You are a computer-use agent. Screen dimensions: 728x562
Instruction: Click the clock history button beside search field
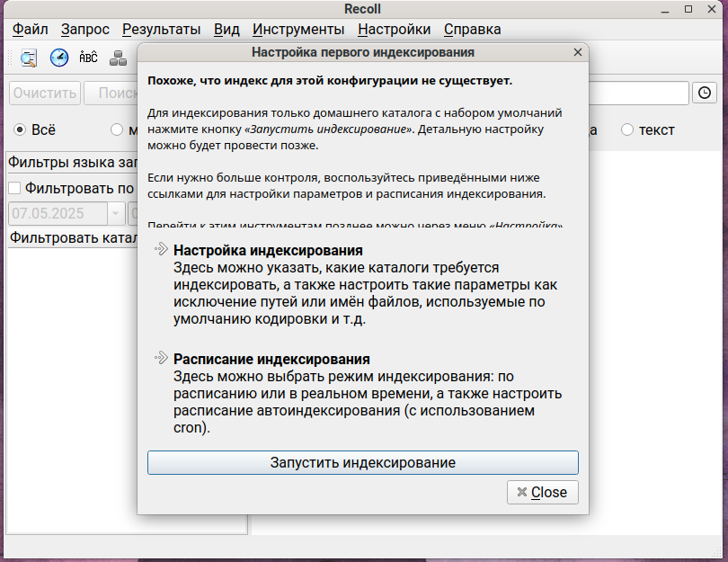point(705,93)
